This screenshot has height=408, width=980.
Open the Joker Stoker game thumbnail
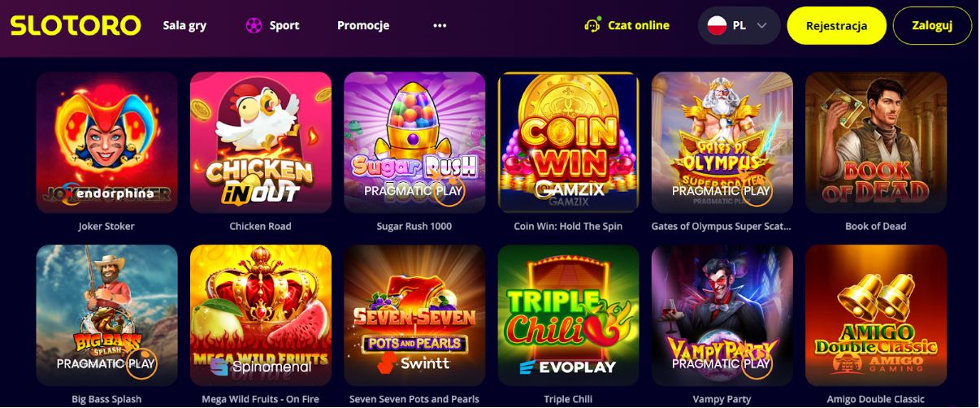point(106,142)
